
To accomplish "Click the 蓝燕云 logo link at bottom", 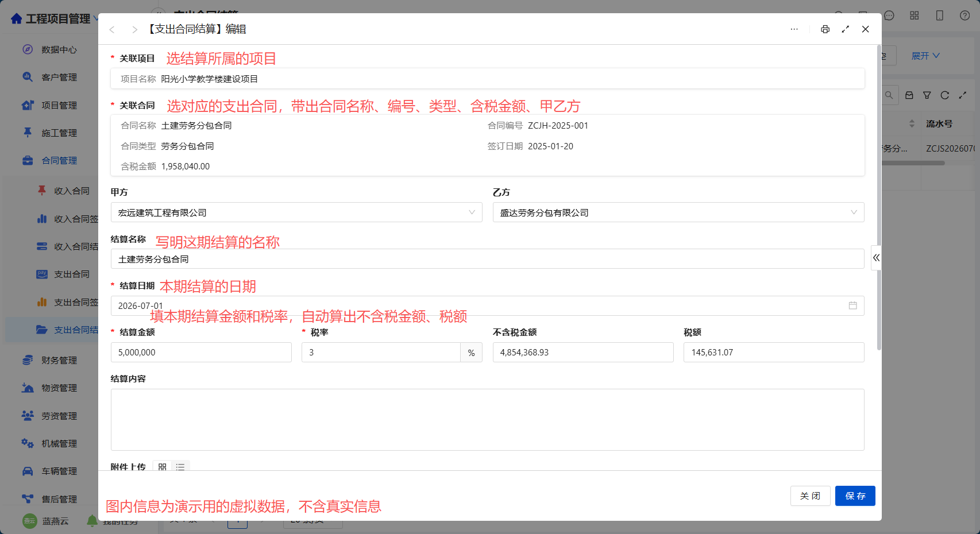I will click(45, 521).
